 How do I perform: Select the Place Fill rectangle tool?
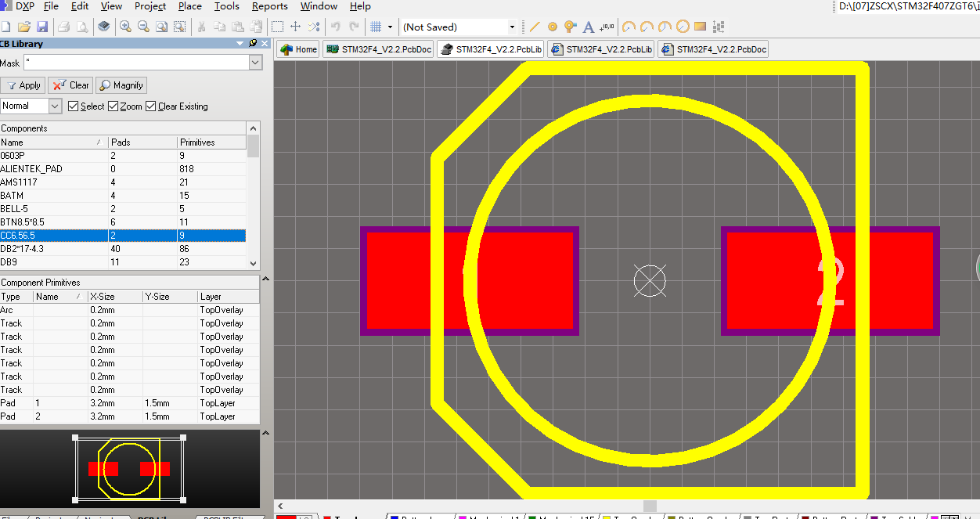pos(701,27)
